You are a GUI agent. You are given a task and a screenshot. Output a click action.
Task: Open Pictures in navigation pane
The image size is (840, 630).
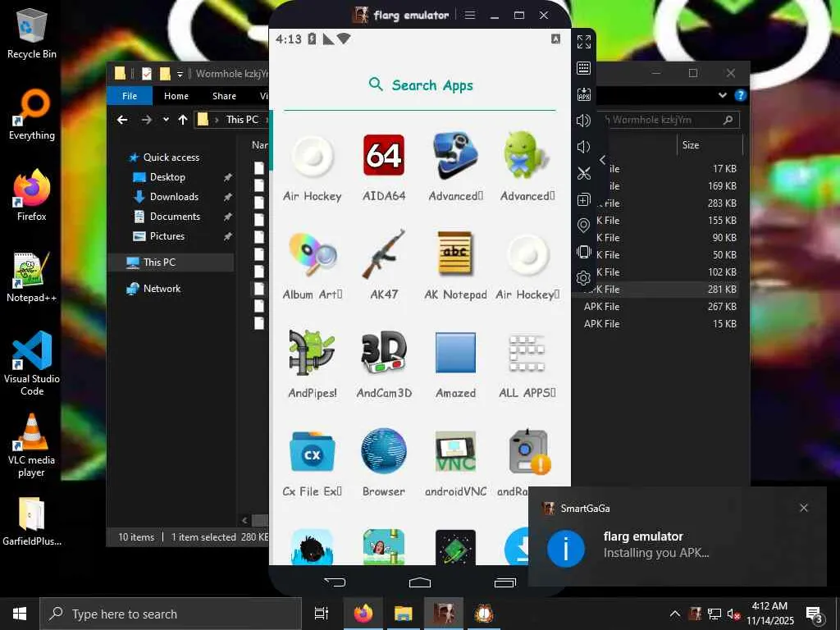pyautogui.click(x=167, y=236)
